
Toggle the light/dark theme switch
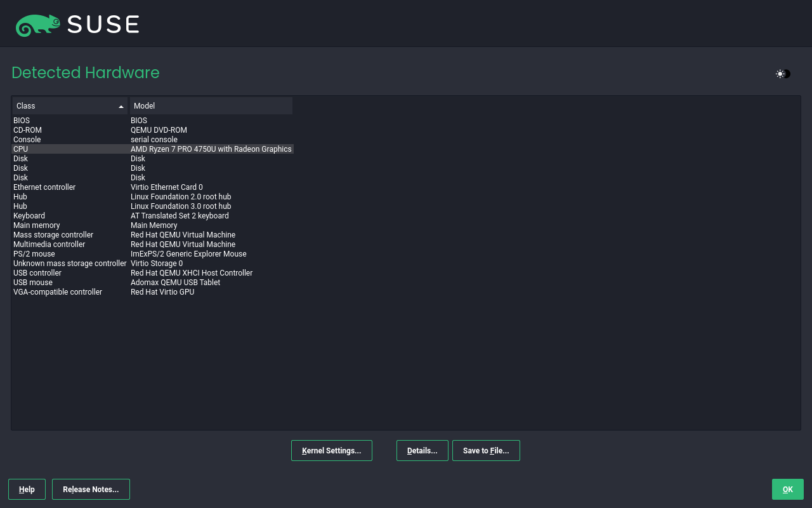coord(783,74)
